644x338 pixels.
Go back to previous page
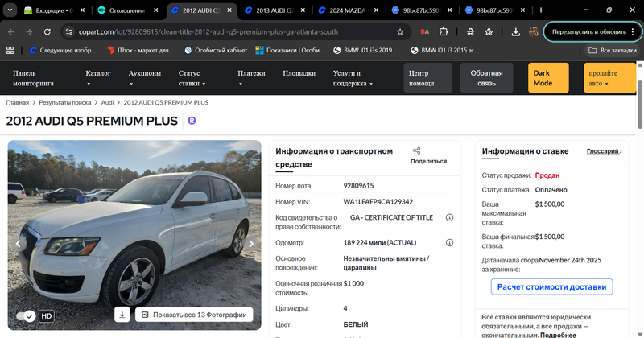[11, 31]
